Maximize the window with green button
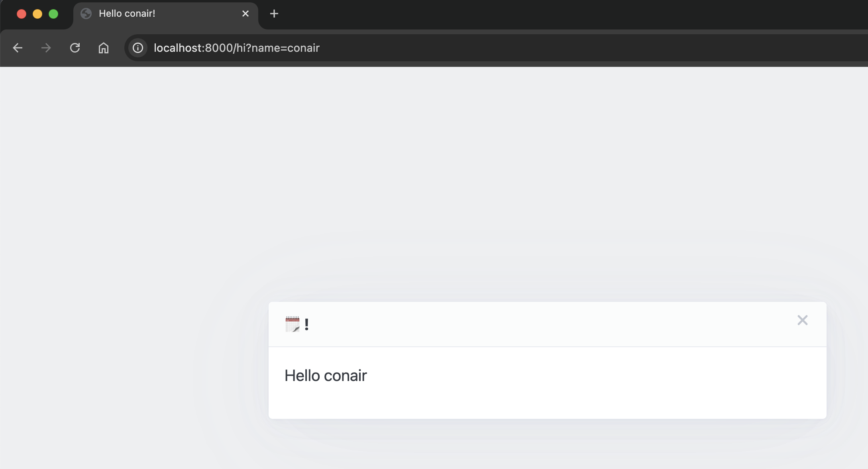 pyautogui.click(x=53, y=14)
